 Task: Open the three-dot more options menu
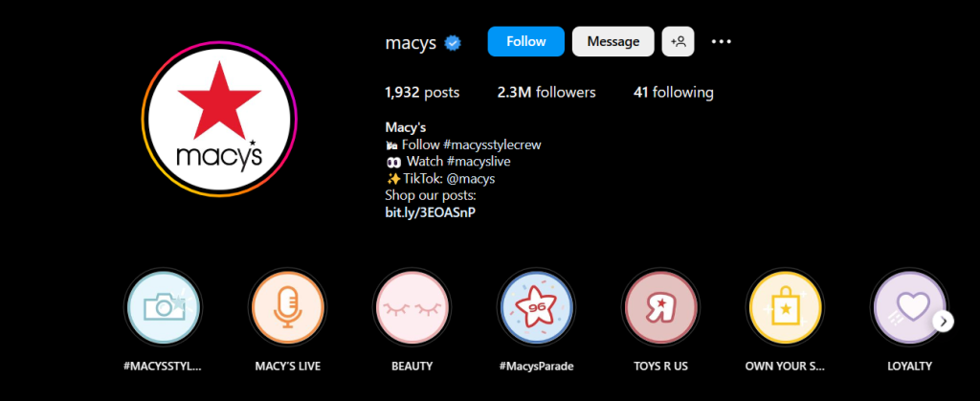(x=722, y=42)
